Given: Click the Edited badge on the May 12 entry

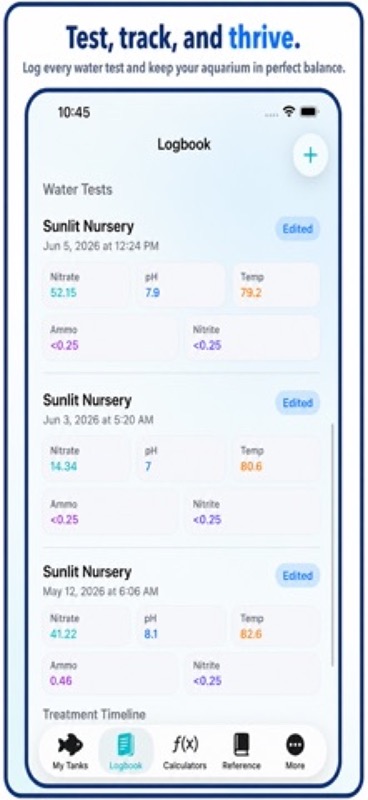Looking at the screenshot, I should tap(298, 576).
